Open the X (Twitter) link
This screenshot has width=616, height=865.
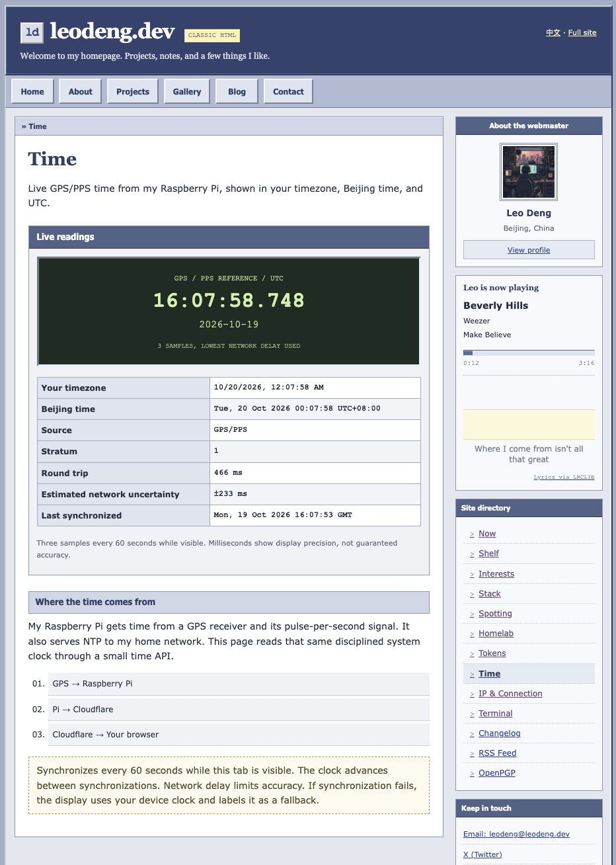click(x=482, y=854)
